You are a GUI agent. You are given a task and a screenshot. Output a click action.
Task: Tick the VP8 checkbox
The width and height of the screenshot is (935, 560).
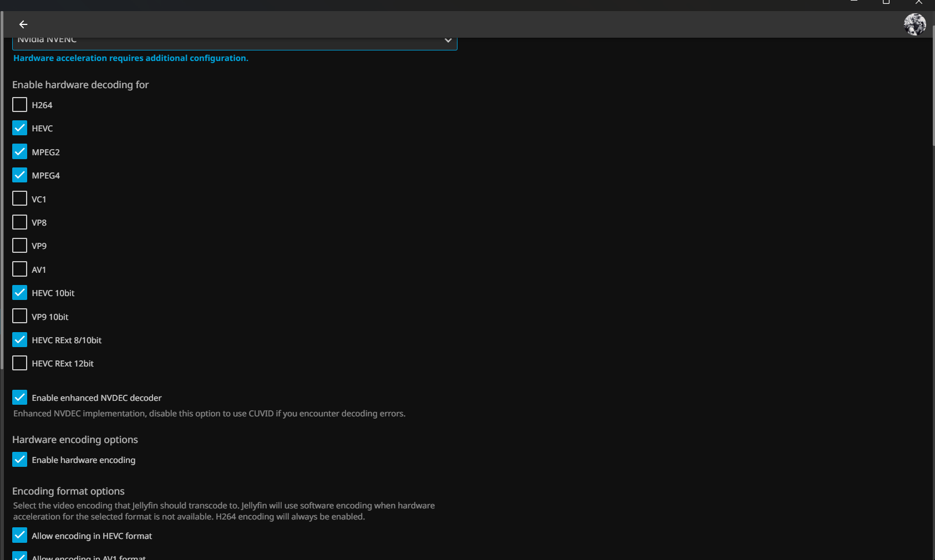coord(19,222)
